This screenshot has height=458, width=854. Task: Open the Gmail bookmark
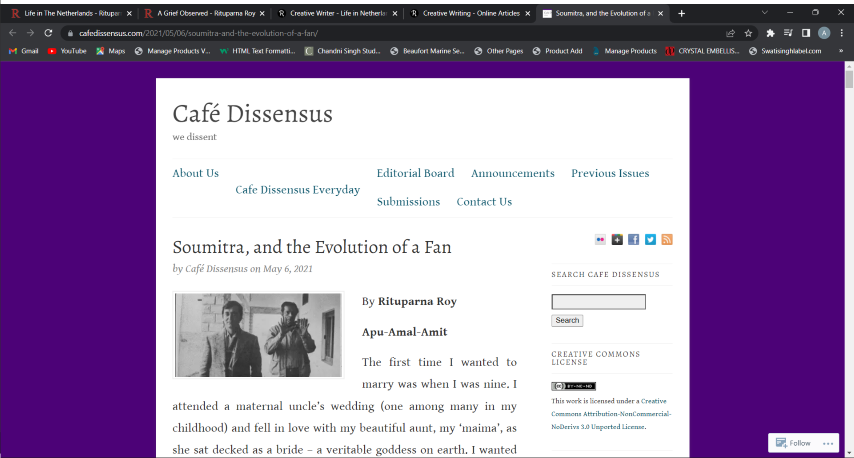(x=24, y=51)
